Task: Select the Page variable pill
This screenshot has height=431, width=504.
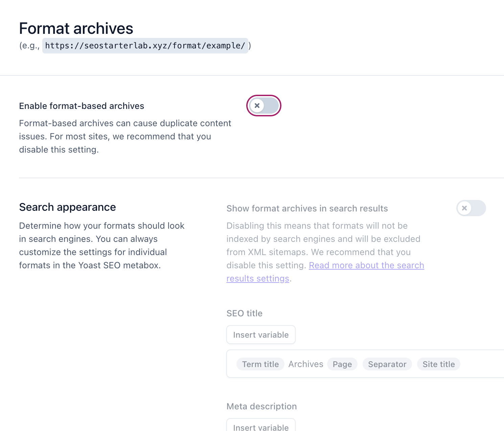Action: point(342,364)
